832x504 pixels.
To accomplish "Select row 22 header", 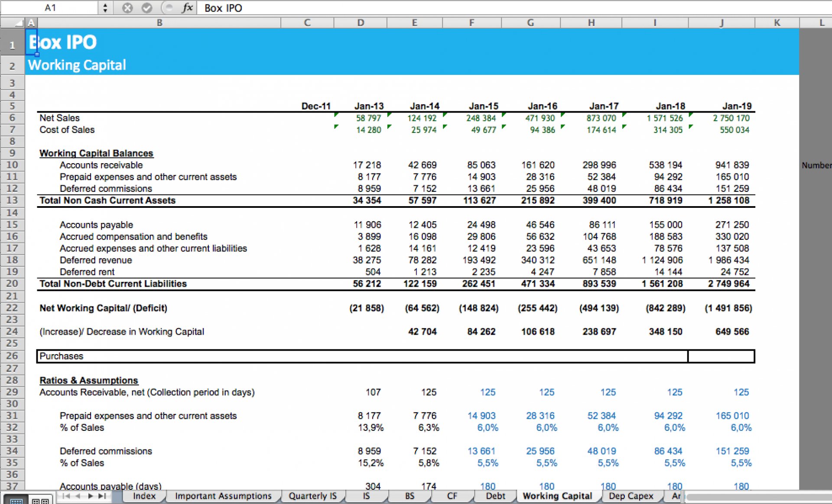I will tap(12, 308).
